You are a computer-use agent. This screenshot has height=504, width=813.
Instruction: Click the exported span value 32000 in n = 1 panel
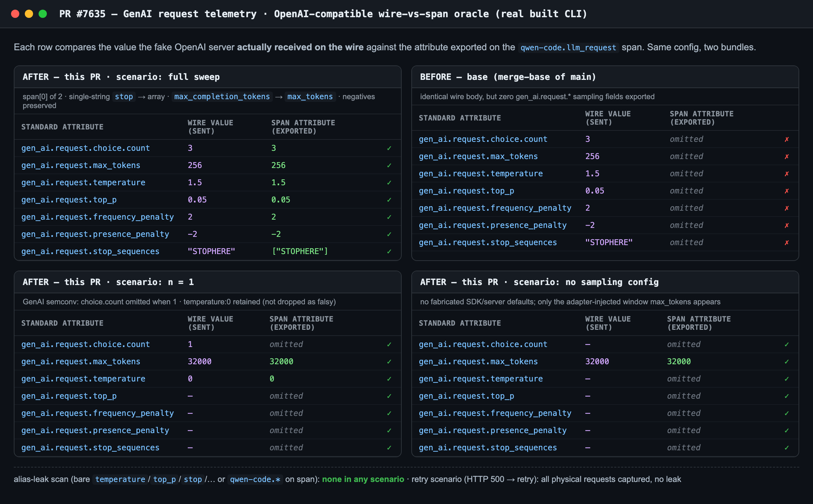[281, 361]
